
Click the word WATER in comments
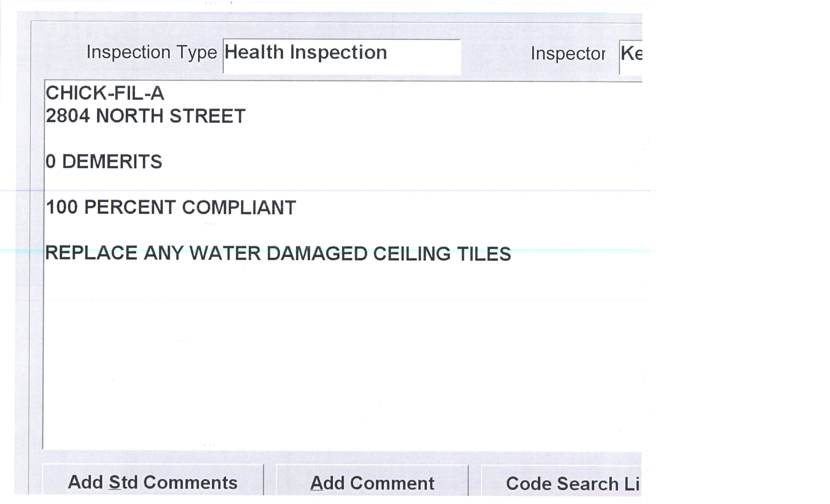point(225,253)
